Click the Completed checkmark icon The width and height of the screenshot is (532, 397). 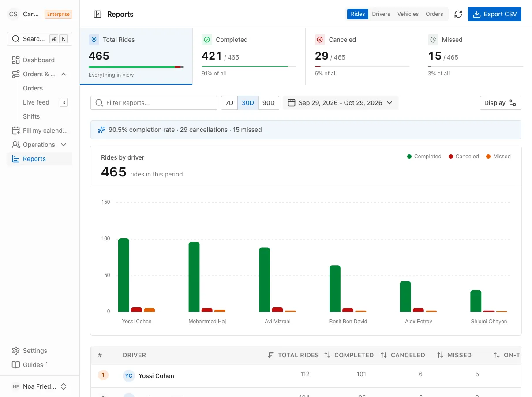[207, 40]
